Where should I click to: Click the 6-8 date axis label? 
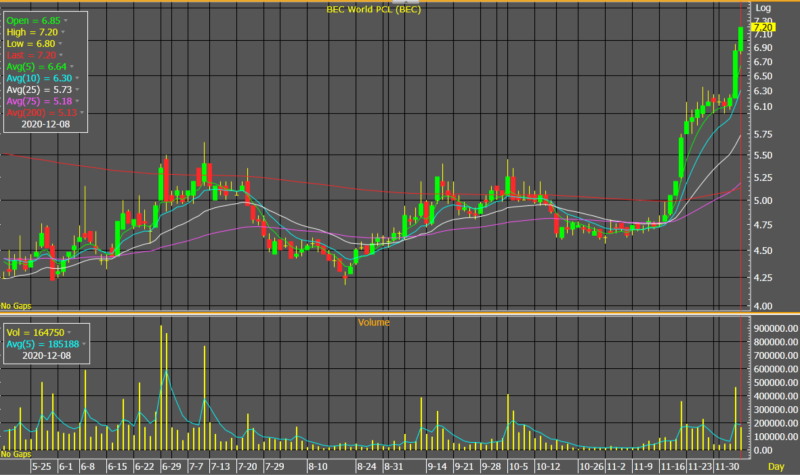click(x=87, y=466)
